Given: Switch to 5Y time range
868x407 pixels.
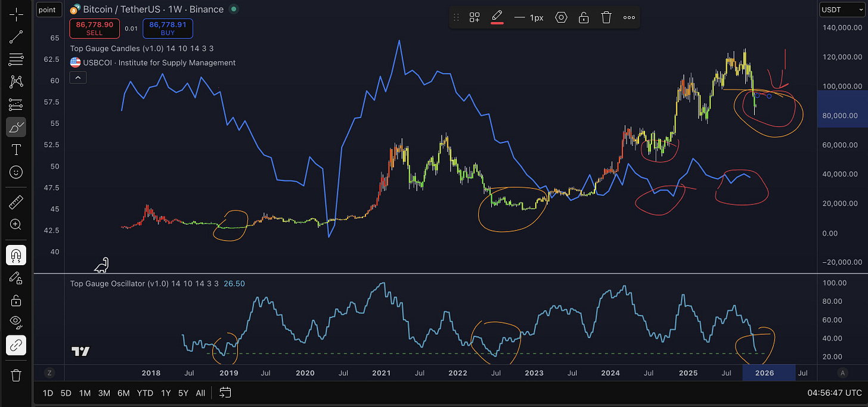Looking at the screenshot, I should point(184,393).
